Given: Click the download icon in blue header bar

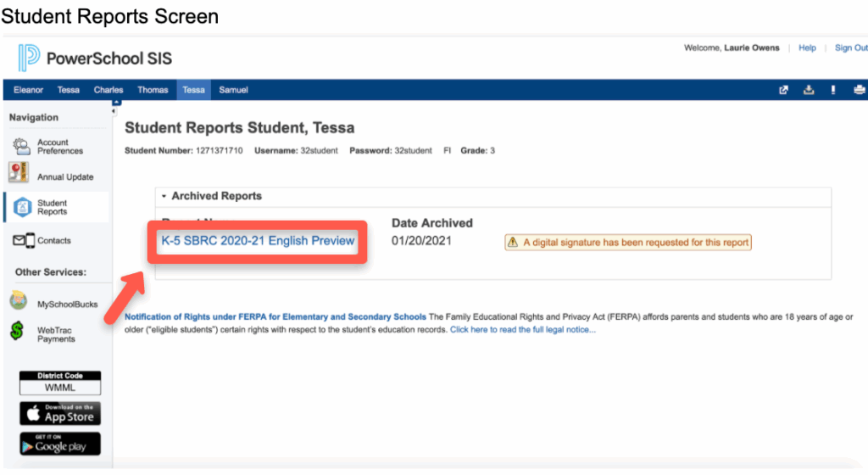Looking at the screenshot, I should tap(809, 90).
